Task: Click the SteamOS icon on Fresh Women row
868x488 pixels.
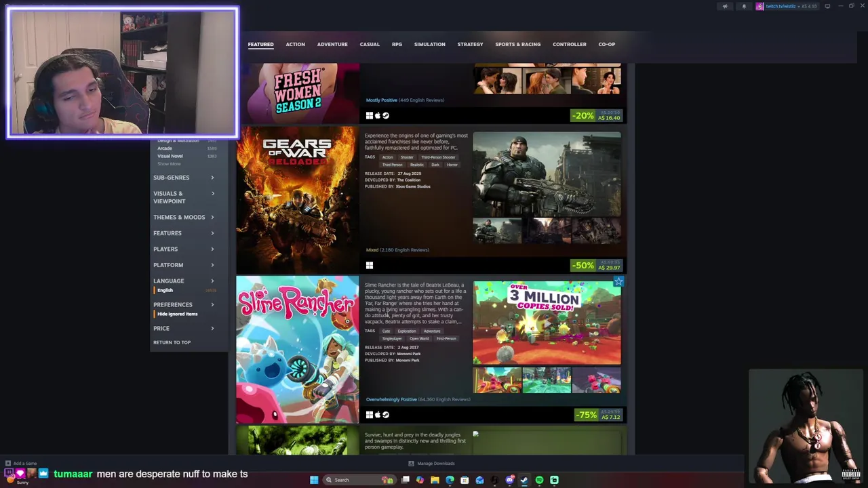Action: tap(386, 116)
